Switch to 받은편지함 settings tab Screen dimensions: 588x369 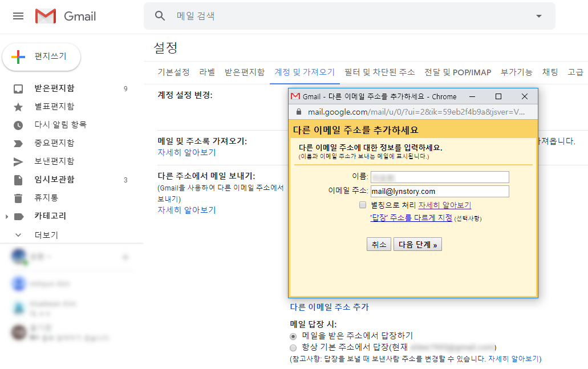pyautogui.click(x=245, y=72)
